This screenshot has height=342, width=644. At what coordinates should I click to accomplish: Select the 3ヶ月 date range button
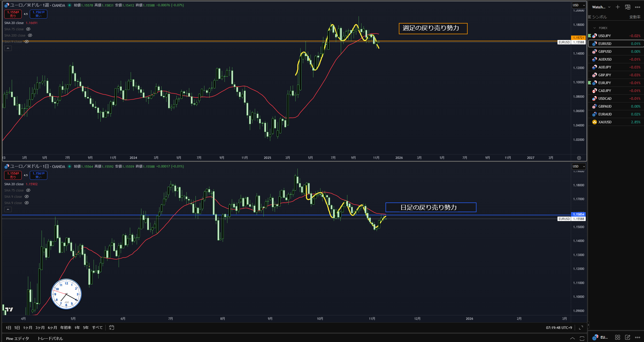[x=40, y=328]
